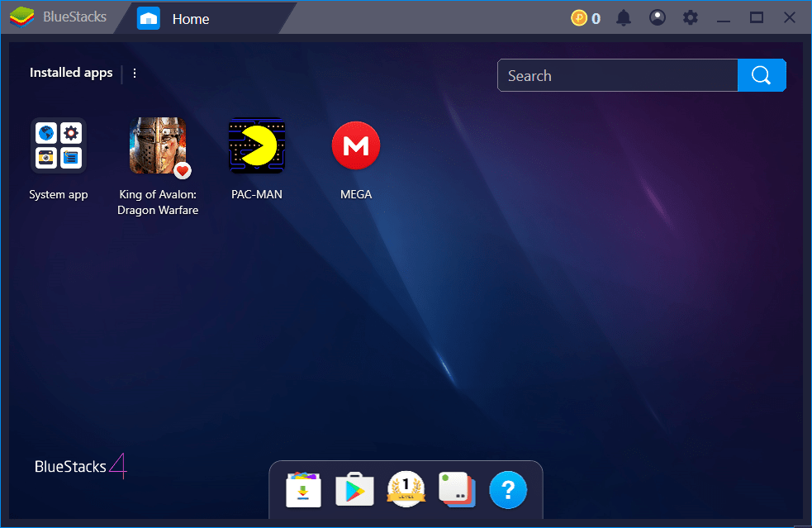
Task: Open the multi-instance manager dock icon
Action: click(x=458, y=489)
